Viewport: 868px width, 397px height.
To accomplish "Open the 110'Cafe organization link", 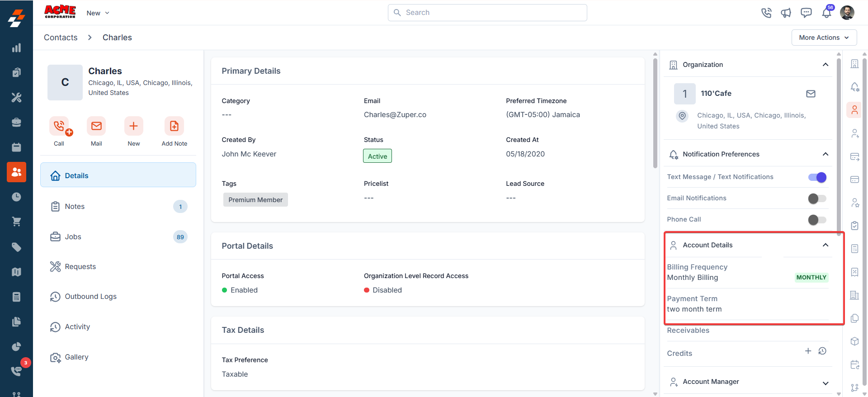I will (x=716, y=94).
